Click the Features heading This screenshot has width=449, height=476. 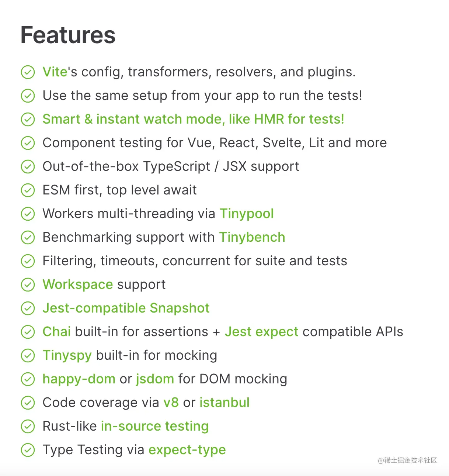coord(68,35)
